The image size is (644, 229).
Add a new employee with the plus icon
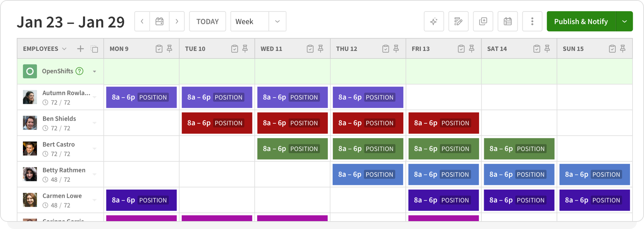click(x=80, y=49)
